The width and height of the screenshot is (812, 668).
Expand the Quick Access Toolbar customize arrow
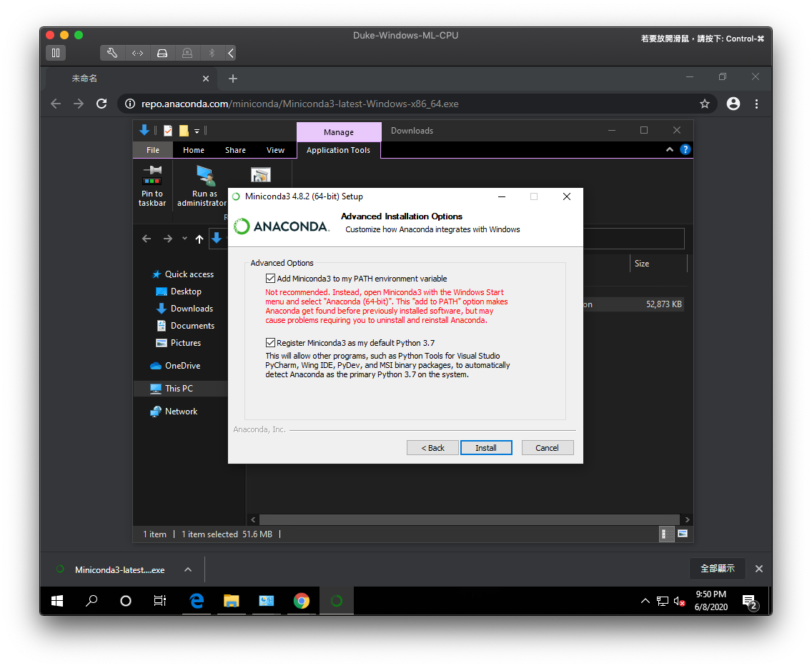[196, 131]
